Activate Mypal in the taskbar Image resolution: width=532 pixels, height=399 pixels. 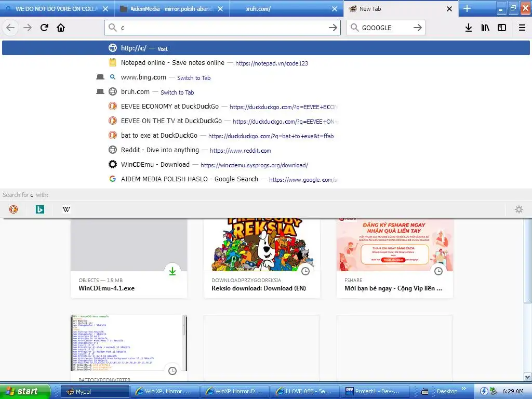coord(96,392)
